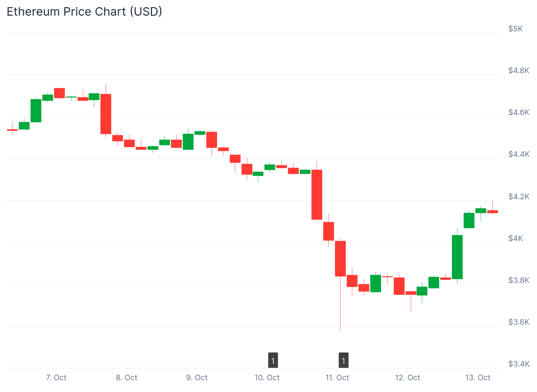
Task: Click the Ethereum Price Chart (USD) title
Action: tap(84, 12)
